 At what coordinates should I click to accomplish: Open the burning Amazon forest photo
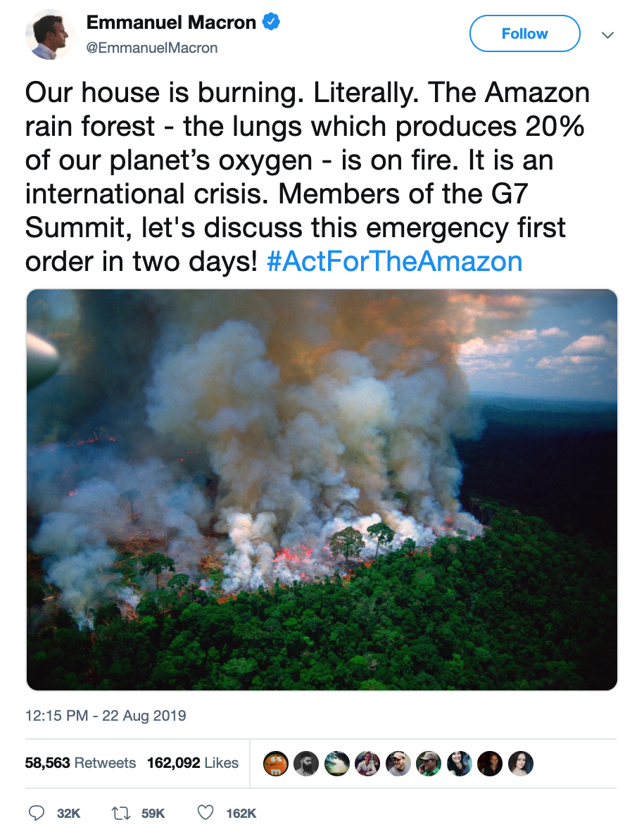[x=322, y=490]
